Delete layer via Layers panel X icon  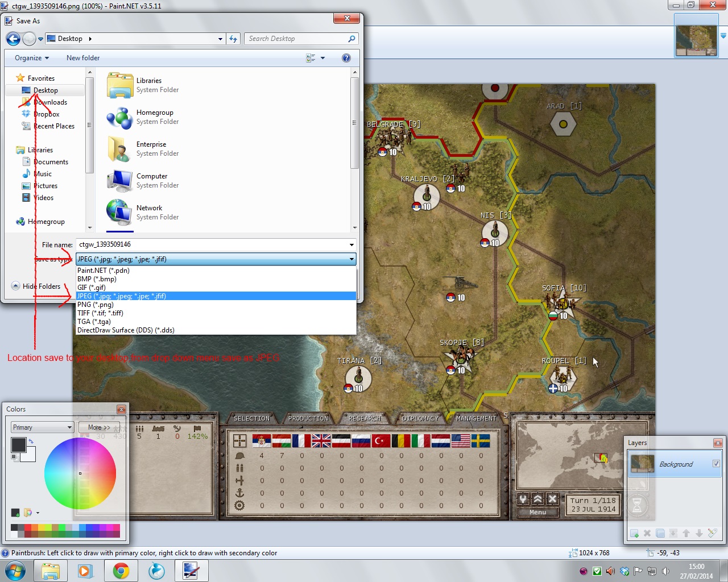click(x=647, y=533)
